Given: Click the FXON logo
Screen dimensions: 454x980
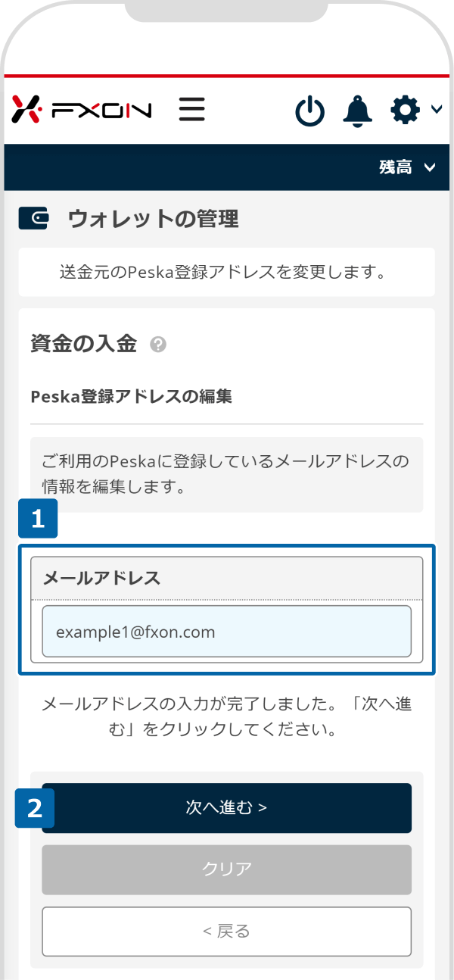Looking at the screenshot, I should click(82, 110).
